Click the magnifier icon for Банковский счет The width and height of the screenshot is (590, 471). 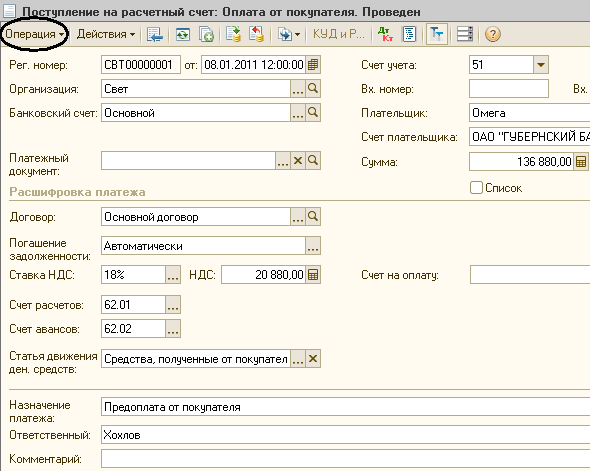pos(313,113)
